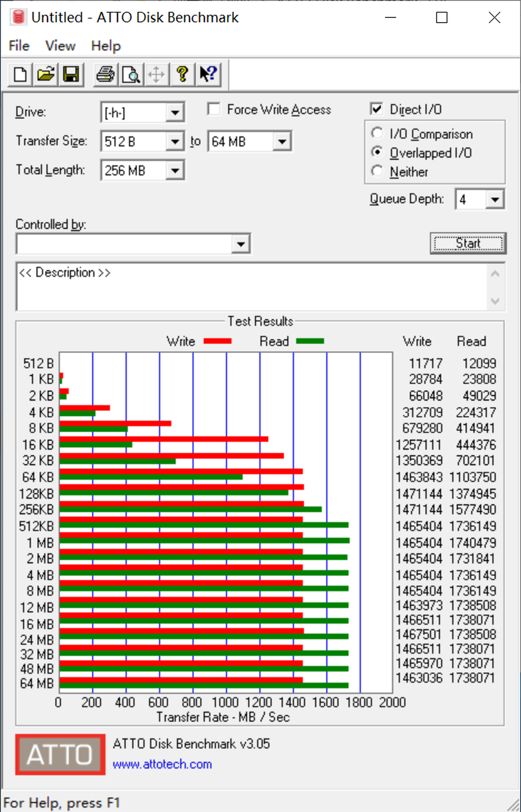Viewport: 521px width, 812px height.
Task: Click the New file toolbar icon
Action: point(20,75)
